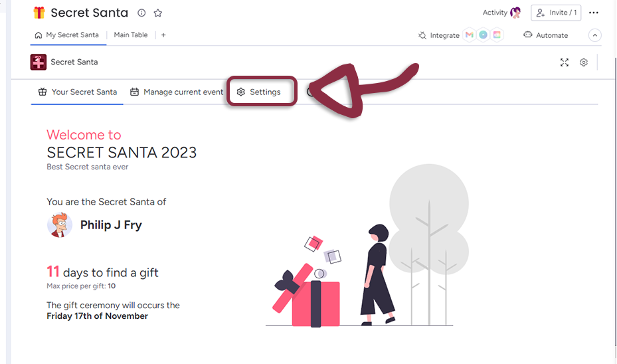The width and height of the screenshot is (617, 364).
Task: Collapse the board header with chevron
Action: tap(595, 35)
